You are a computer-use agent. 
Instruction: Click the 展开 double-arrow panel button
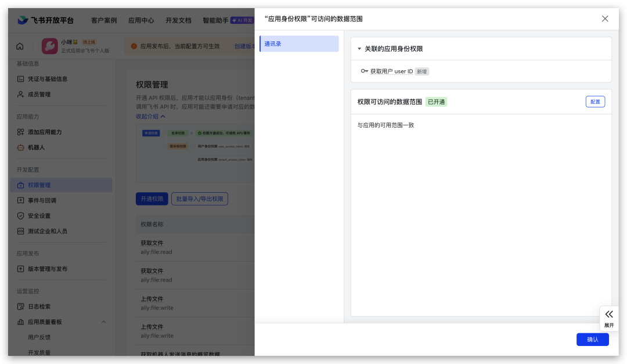pos(608,318)
